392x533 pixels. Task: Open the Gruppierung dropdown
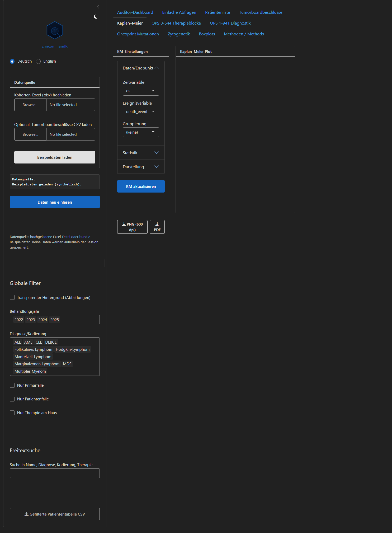coord(141,132)
